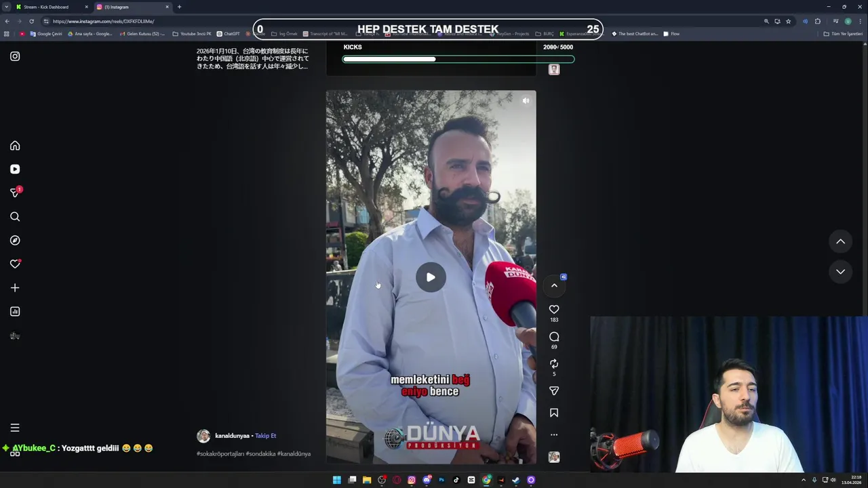Open the Tüm Yer İşaretleri folder
The height and width of the screenshot is (488, 868).
pos(843,34)
